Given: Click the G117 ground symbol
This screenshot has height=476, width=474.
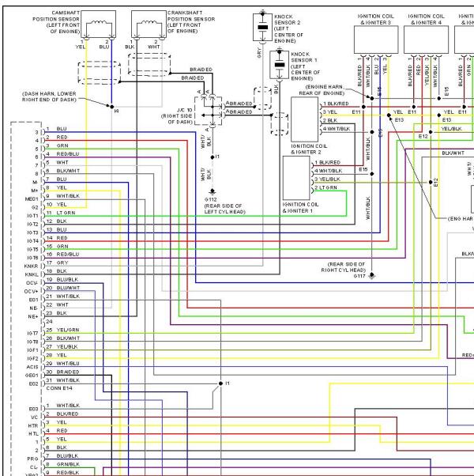Looking at the screenshot, I should (x=372, y=276).
